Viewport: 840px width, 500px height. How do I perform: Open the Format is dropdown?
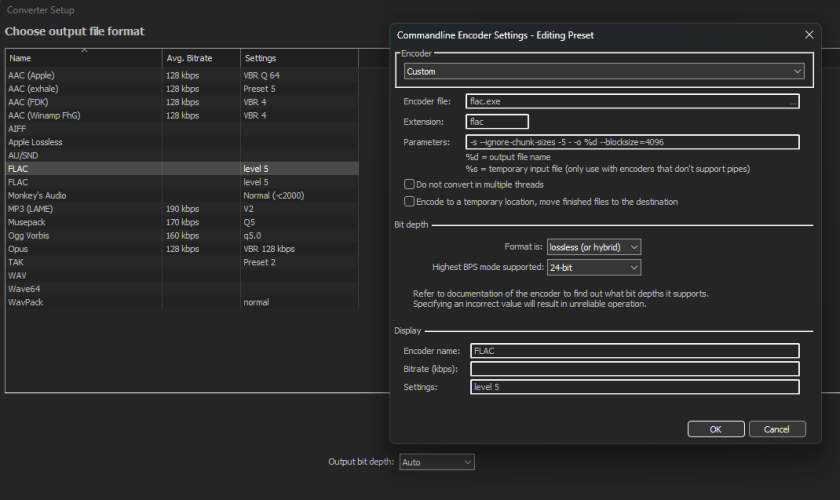594,247
